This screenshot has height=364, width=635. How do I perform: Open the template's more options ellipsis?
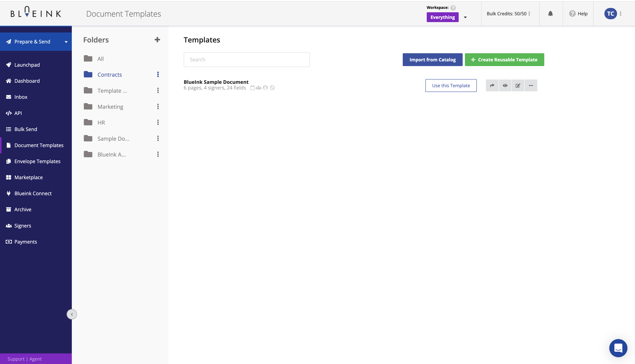(x=531, y=86)
